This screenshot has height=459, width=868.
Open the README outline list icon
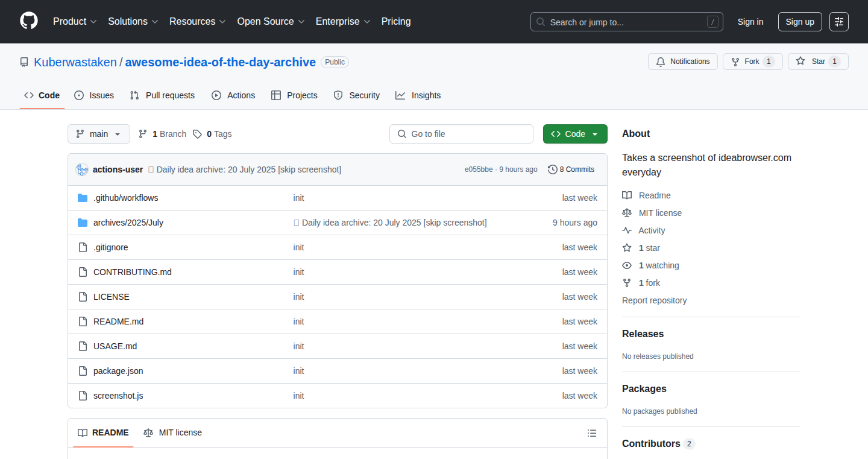592,433
